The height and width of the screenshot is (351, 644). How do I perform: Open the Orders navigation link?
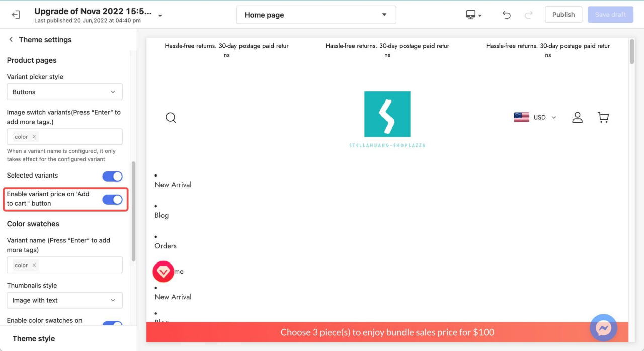(x=166, y=246)
